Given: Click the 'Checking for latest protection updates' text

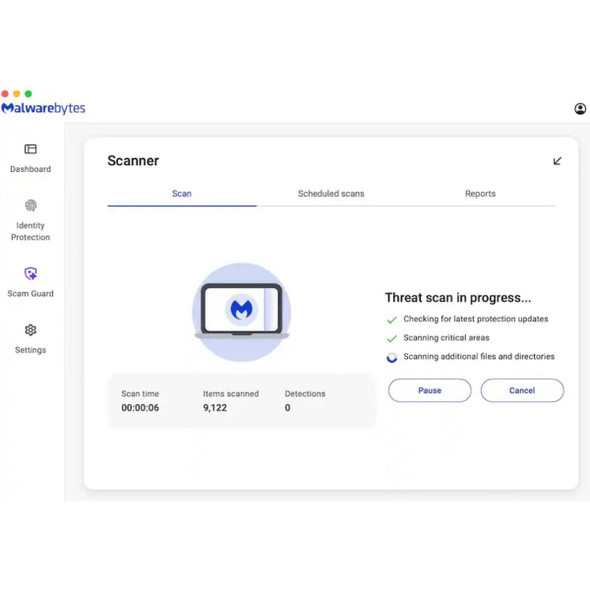Looking at the screenshot, I should pos(476,319).
